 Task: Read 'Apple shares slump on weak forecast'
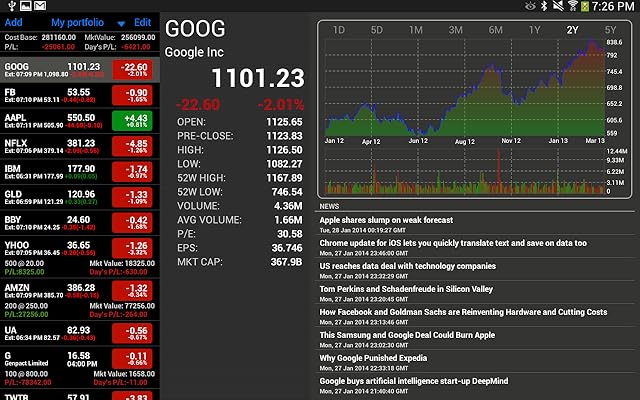[386, 220]
